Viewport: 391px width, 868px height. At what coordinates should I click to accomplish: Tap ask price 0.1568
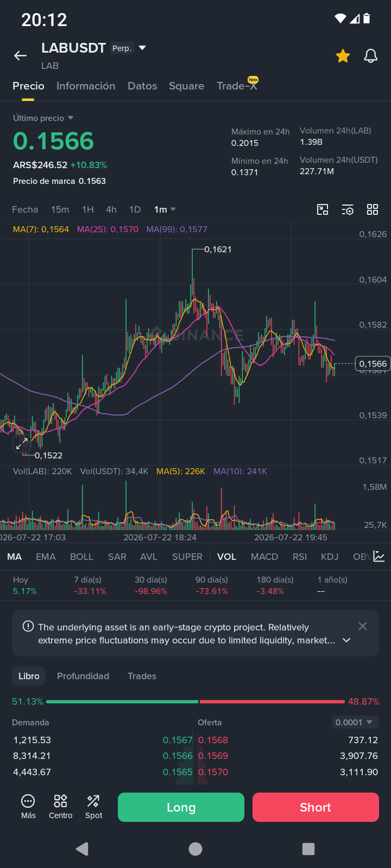(213, 740)
